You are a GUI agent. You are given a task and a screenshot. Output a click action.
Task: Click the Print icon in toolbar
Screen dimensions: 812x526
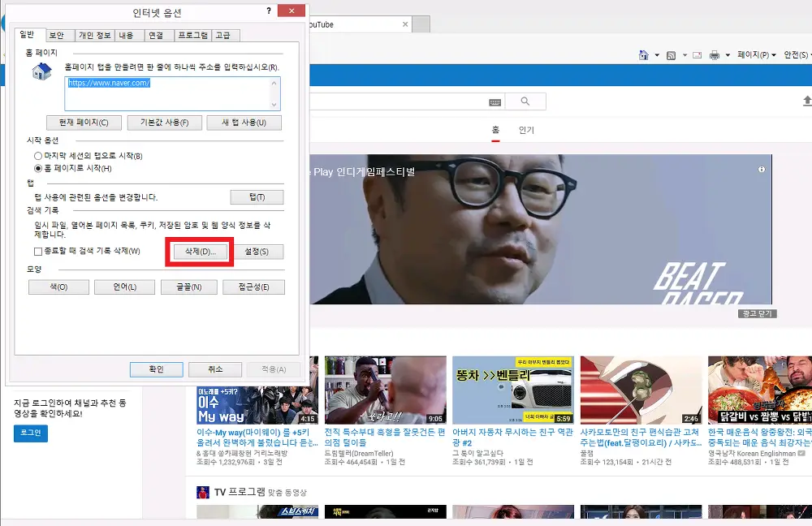[x=715, y=55]
